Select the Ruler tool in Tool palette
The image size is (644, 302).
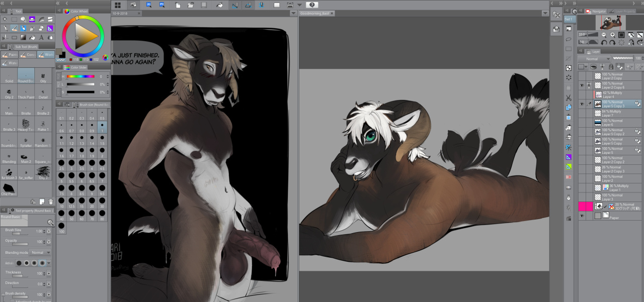[x=50, y=28]
